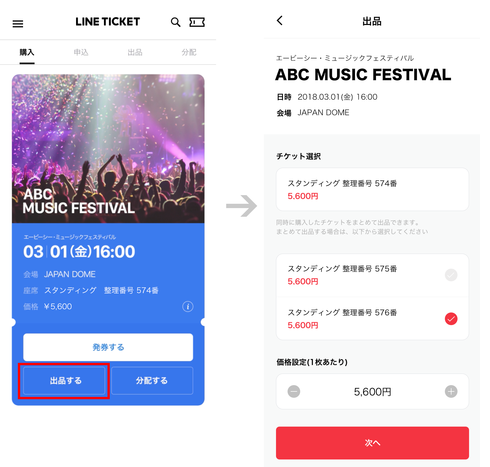The image size is (490, 467).
Task: Decrease price with the minus icon
Action: [294, 391]
